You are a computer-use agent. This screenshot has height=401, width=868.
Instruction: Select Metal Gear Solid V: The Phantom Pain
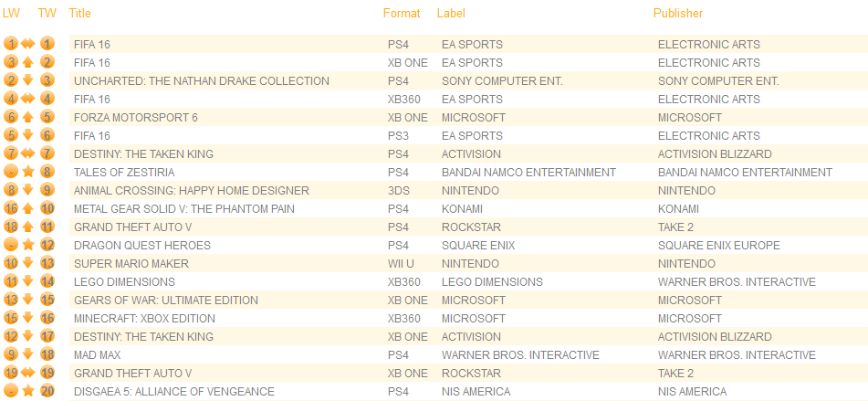coord(184,209)
